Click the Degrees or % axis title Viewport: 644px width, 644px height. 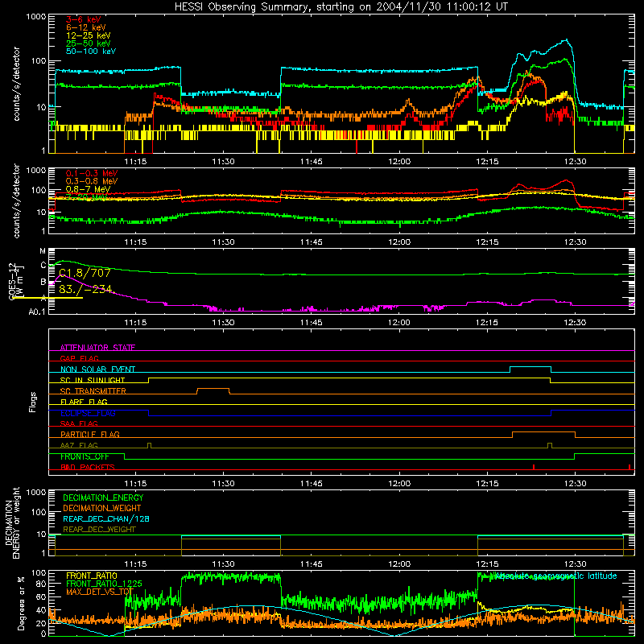21,603
